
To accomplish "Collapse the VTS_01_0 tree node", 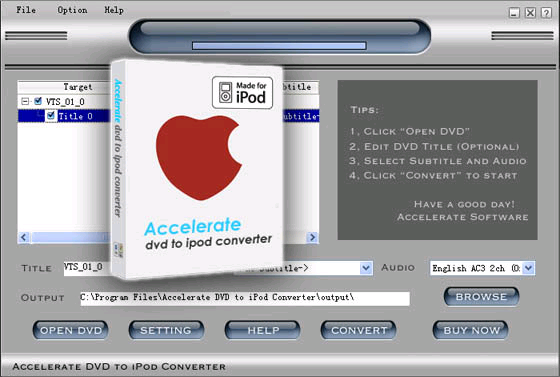I will [25, 101].
